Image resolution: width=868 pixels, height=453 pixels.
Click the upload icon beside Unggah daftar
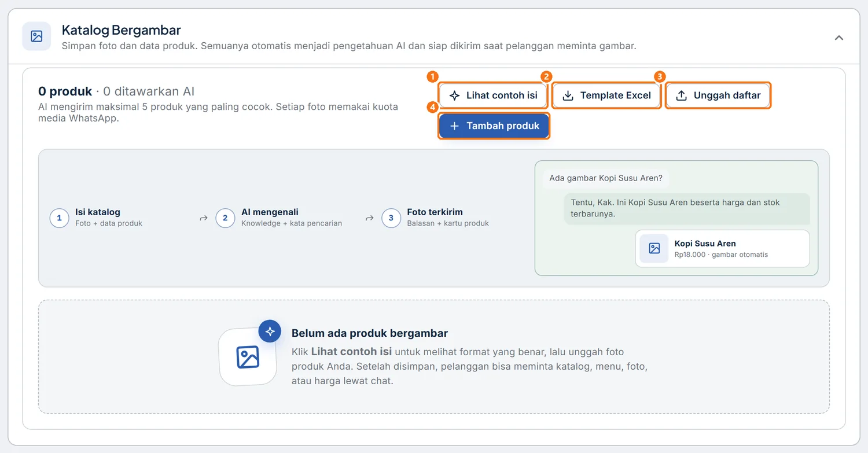click(x=682, y=95)
